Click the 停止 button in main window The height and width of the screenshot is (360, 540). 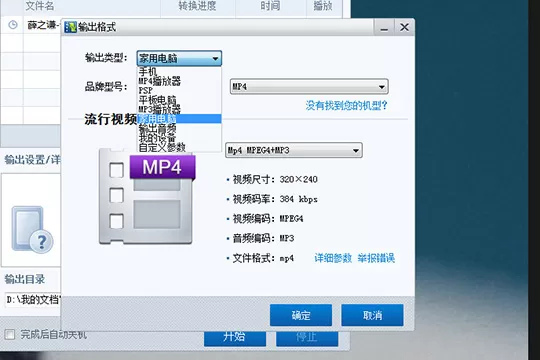click(307, 339)
